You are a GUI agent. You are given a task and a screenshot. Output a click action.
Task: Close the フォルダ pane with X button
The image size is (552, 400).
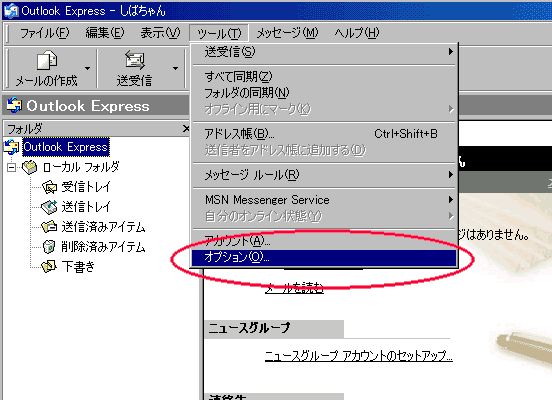[186, 129]
